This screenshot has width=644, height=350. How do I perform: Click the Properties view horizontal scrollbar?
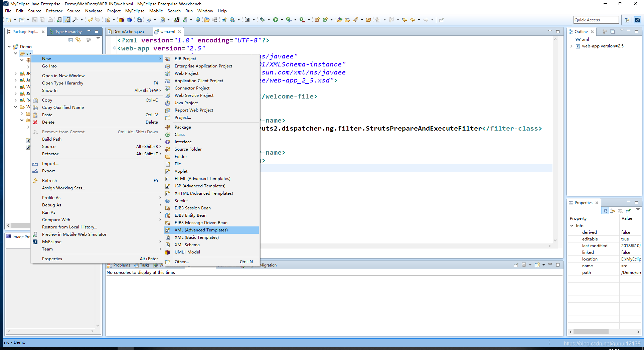pyautogui.click(x=591, y=332)
